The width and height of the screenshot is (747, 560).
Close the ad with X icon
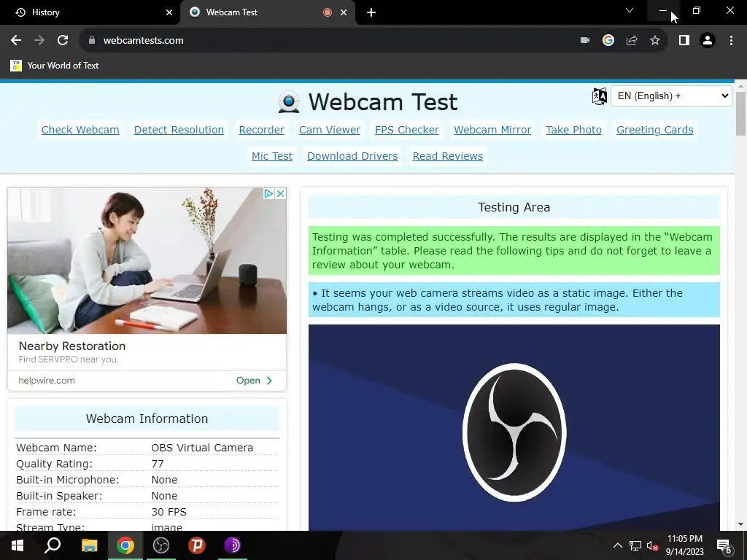[281, 193]
